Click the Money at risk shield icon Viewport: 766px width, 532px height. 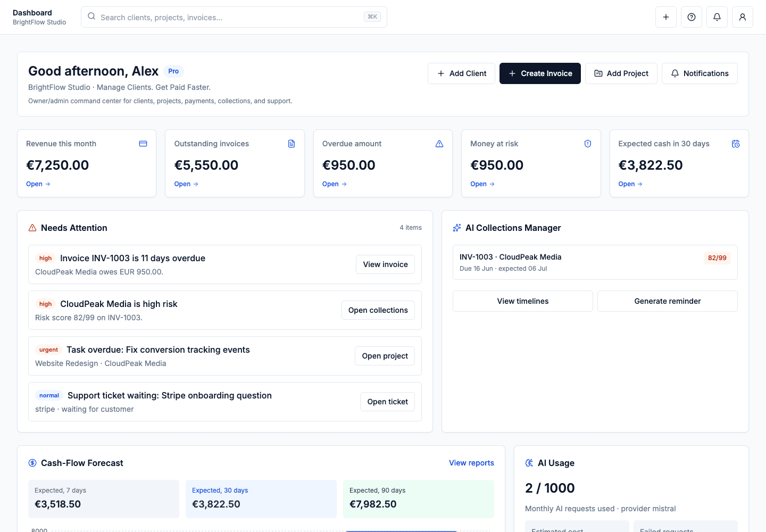(588, 144)
